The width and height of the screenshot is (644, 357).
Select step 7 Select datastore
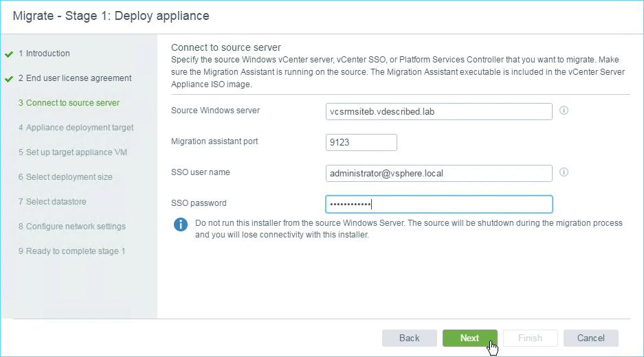52,201
